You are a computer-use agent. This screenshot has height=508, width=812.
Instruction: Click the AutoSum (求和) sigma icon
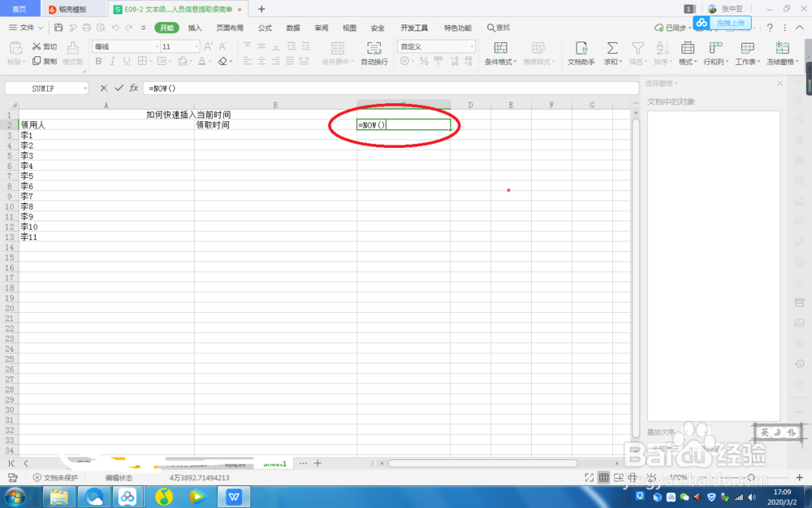coord(612,48)
